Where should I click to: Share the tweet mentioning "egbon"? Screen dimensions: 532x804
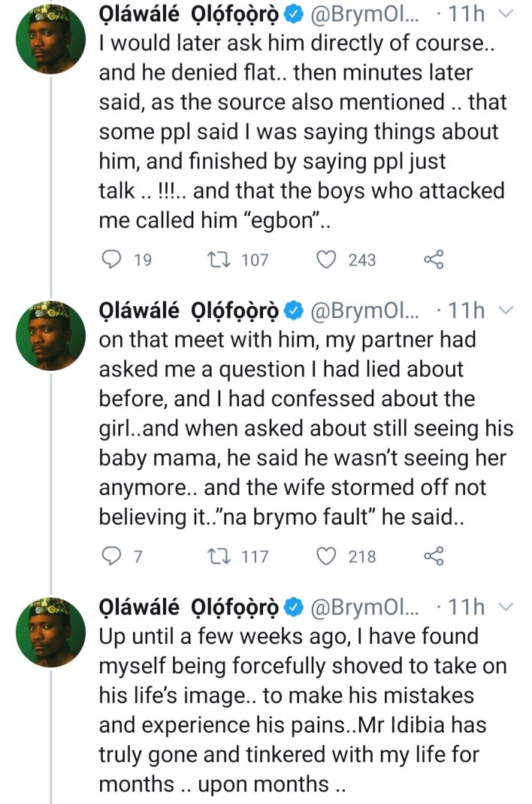click(x=435, y=260)
